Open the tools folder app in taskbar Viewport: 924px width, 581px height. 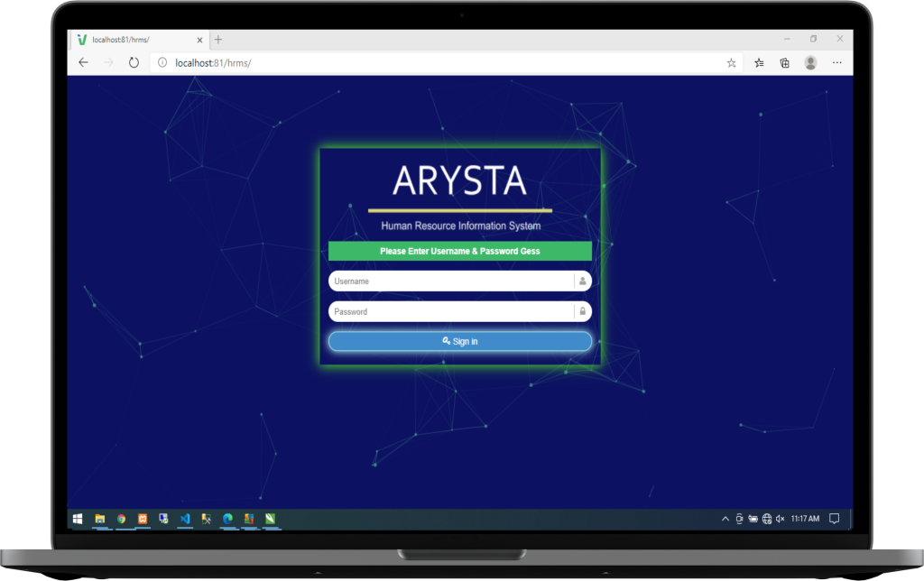[x=207, y=519]
